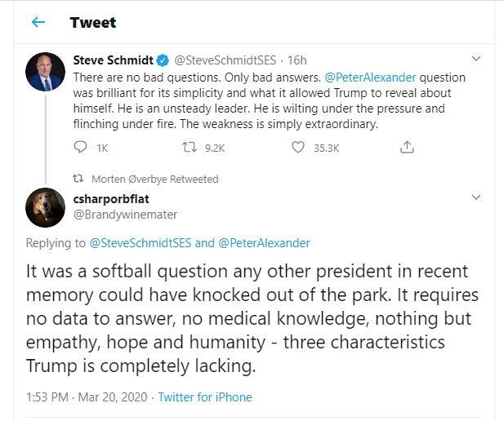Open csharporbflat's dog avatar
The image size is (504, 421).
[x=45, y=207]
